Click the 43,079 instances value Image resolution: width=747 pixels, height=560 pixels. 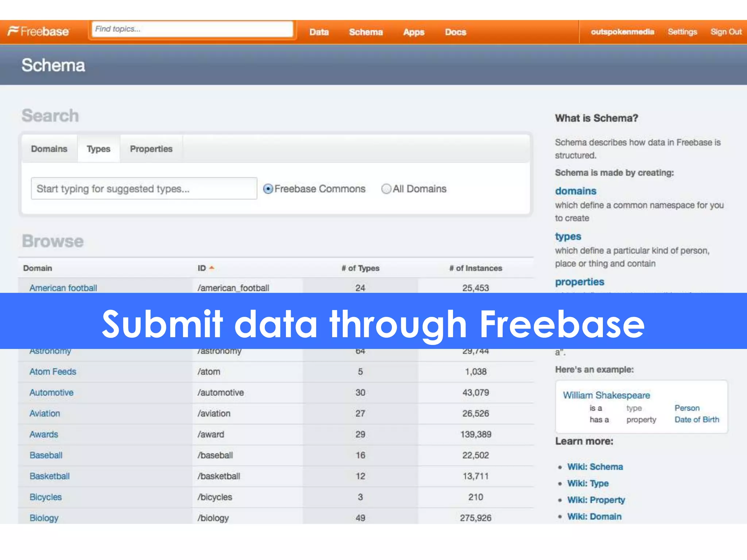[x=476, y=392]
